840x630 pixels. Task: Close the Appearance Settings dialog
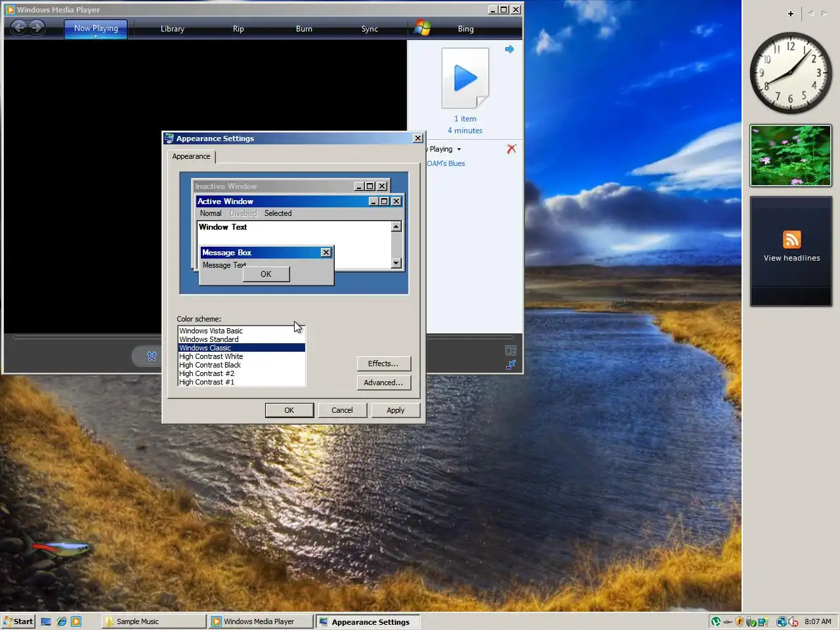point(418,138)
